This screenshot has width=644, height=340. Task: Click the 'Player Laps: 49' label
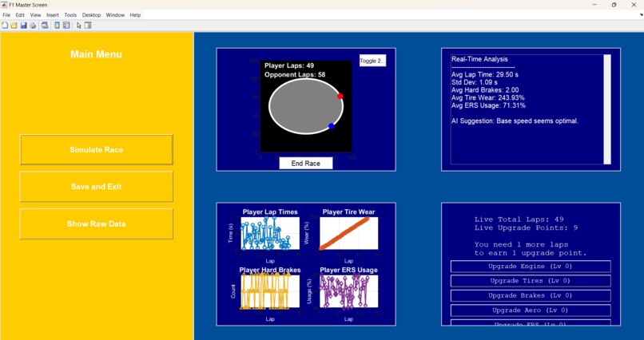(x=289, y=65)
